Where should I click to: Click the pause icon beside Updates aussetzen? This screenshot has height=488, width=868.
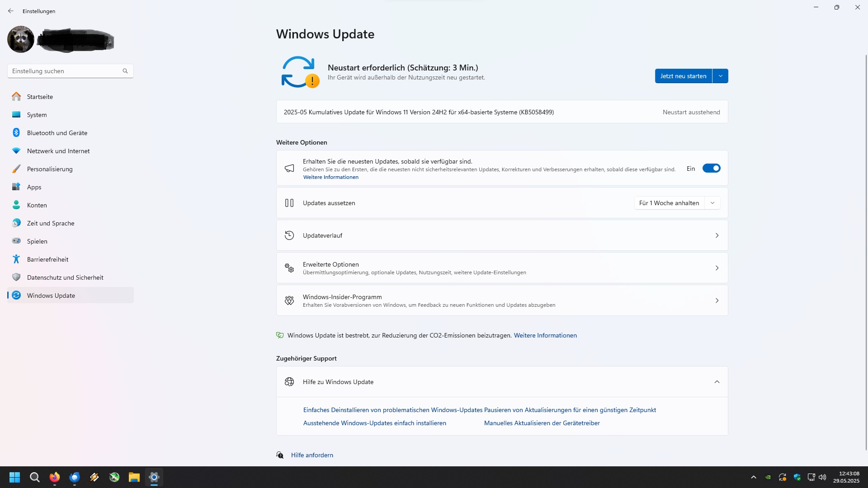[x=289, y=203]
